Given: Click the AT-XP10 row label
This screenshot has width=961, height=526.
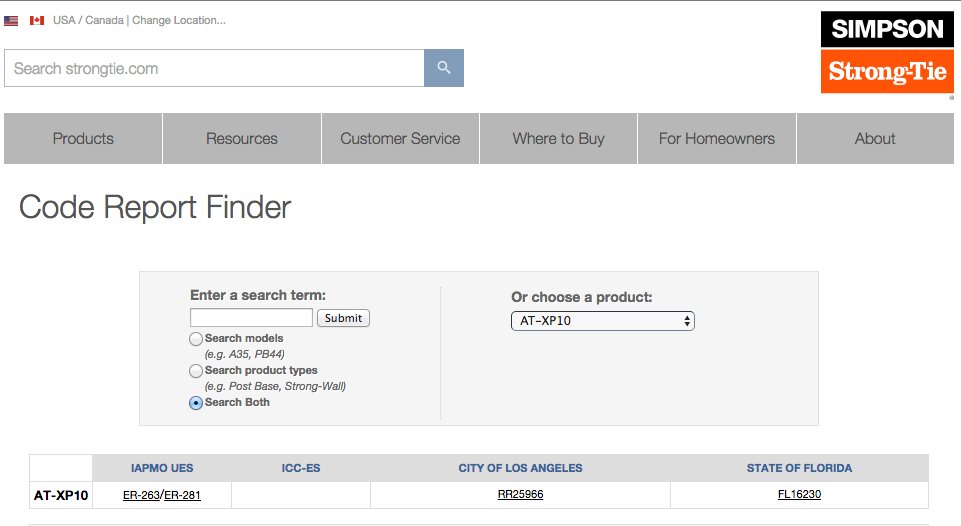Looking at the screenshot, I should (x=61, y=495).
